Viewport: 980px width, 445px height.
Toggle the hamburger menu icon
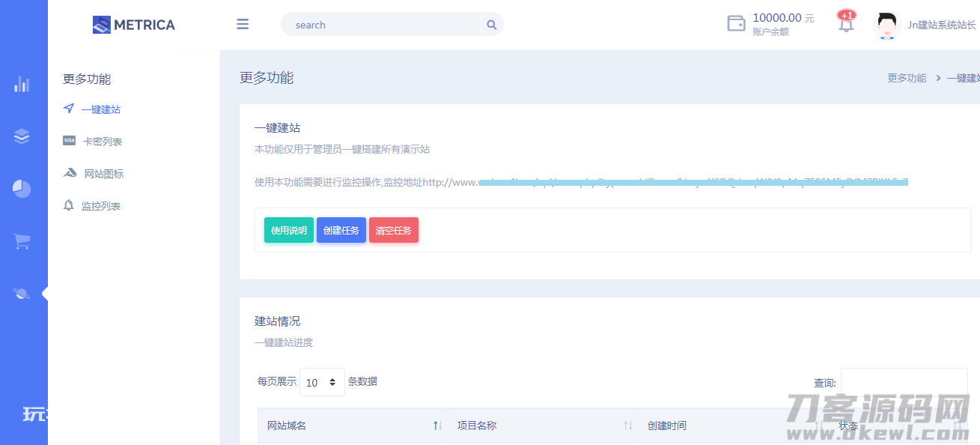243,24
